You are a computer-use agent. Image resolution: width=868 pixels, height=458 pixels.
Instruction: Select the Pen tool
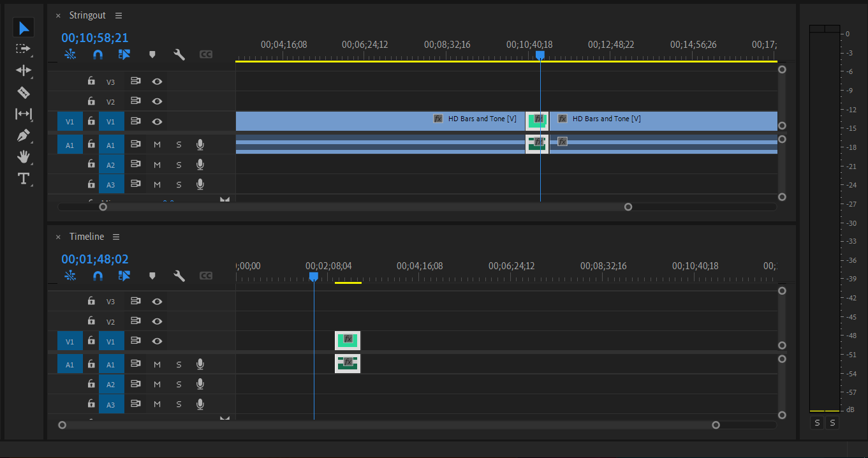24,135
